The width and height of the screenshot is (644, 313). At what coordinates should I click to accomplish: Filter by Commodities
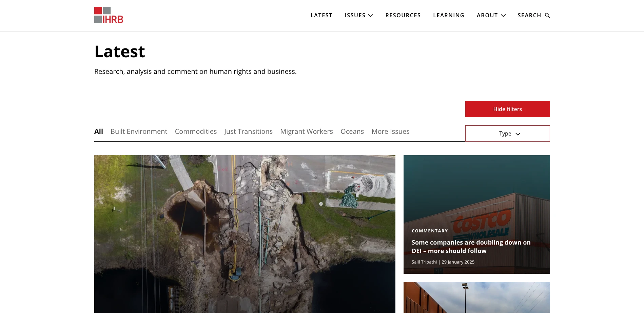point(196,131)
